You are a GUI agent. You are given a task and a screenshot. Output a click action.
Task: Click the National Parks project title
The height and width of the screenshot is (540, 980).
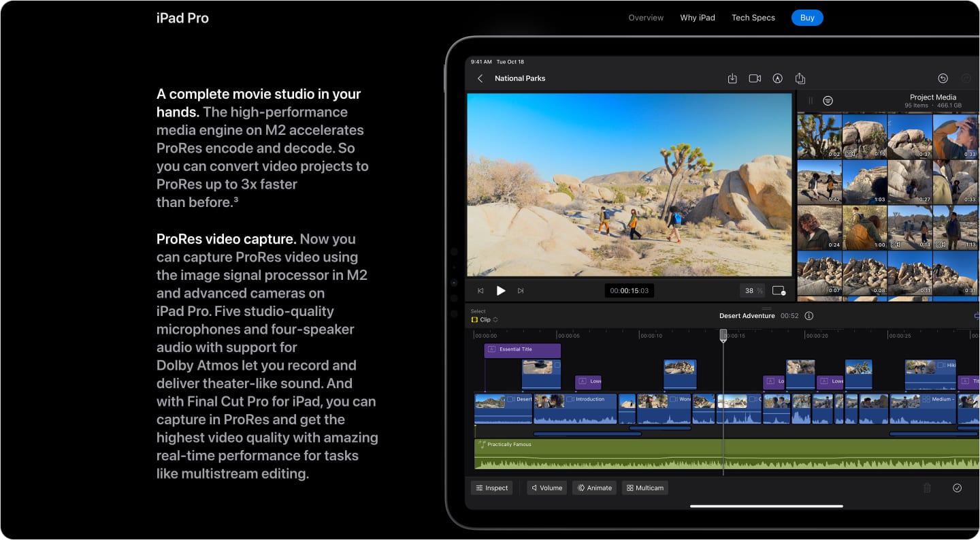coord(520,78)
